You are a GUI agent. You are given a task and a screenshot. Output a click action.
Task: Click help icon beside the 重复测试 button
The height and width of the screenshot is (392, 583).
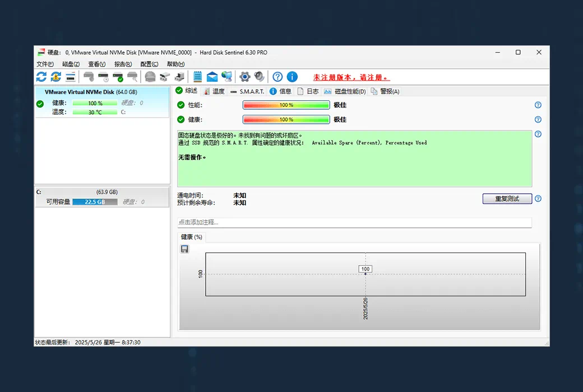point(538,199)
